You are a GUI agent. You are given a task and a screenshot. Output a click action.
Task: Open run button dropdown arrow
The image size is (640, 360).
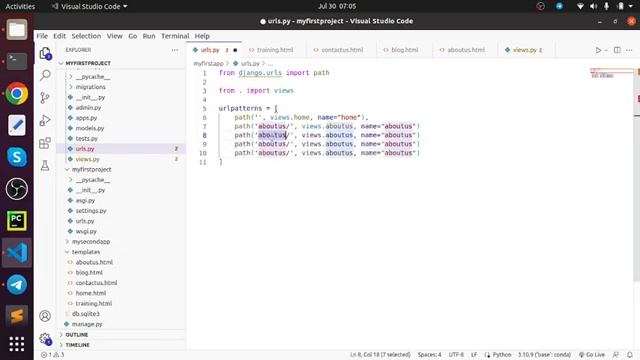[606, 50]
